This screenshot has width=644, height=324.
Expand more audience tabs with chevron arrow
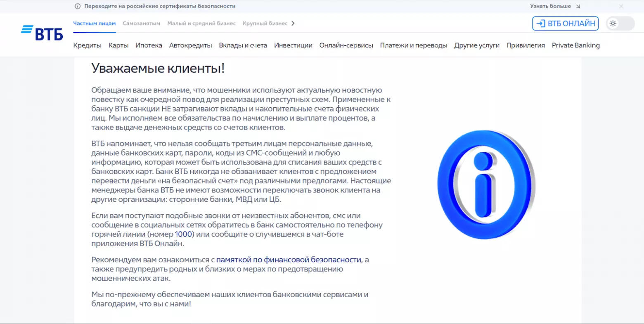[x=293, y=24]
